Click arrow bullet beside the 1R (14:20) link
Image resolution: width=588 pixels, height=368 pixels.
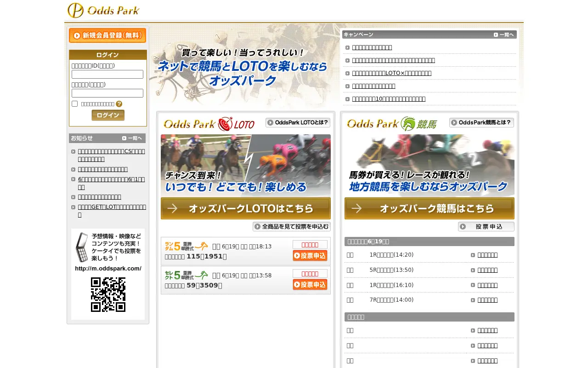[x=473, y=255]
